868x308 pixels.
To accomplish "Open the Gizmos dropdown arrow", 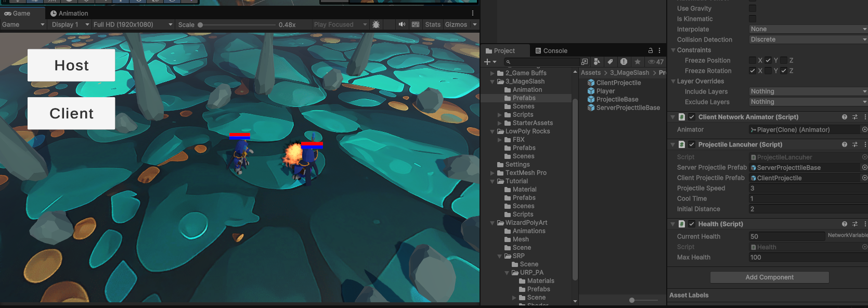I will click(474, 24).
